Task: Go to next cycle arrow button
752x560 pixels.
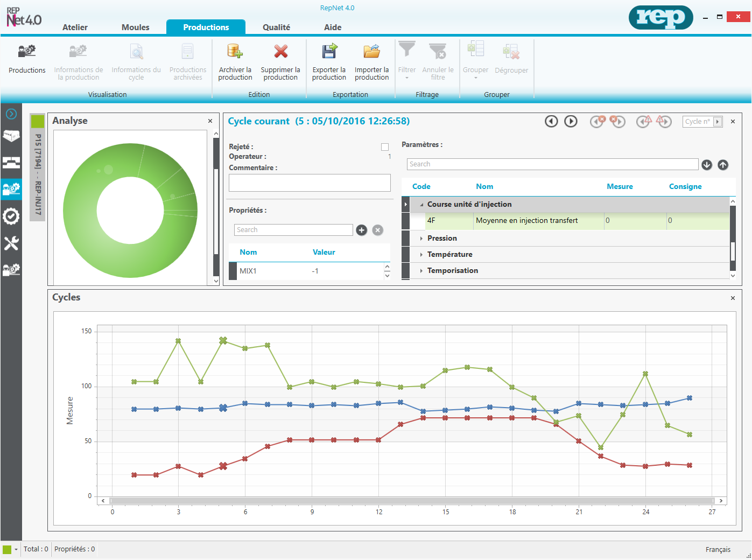Action: point(571,121)
